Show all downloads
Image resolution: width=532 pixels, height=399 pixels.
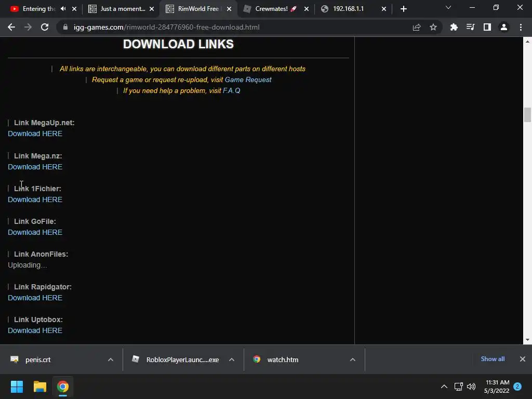493,359
